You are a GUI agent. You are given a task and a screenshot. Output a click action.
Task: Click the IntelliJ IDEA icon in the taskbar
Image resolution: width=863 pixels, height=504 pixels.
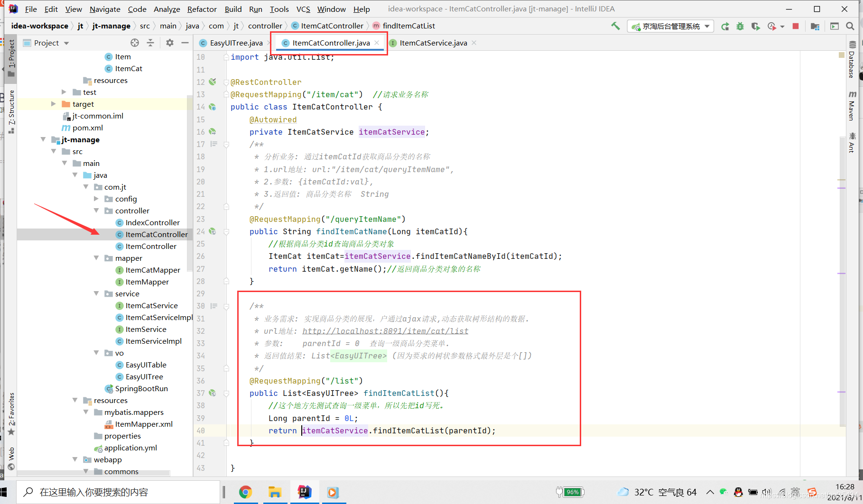304,492
